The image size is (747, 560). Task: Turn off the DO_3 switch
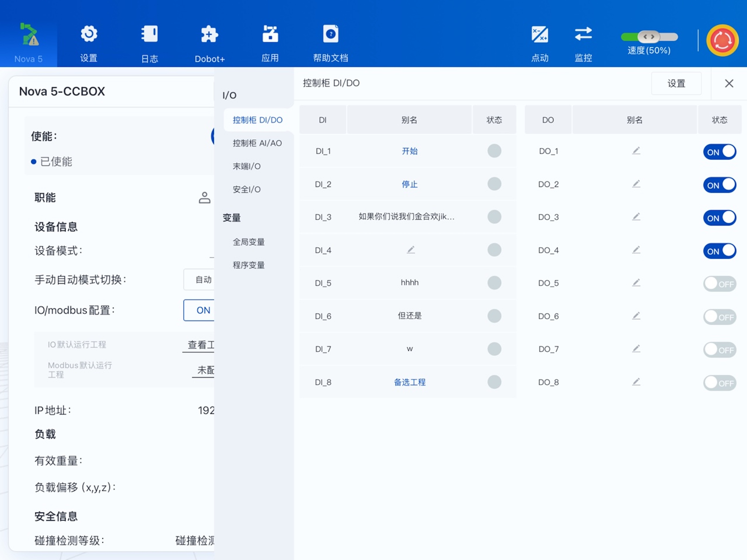click(x=719, y=218)
